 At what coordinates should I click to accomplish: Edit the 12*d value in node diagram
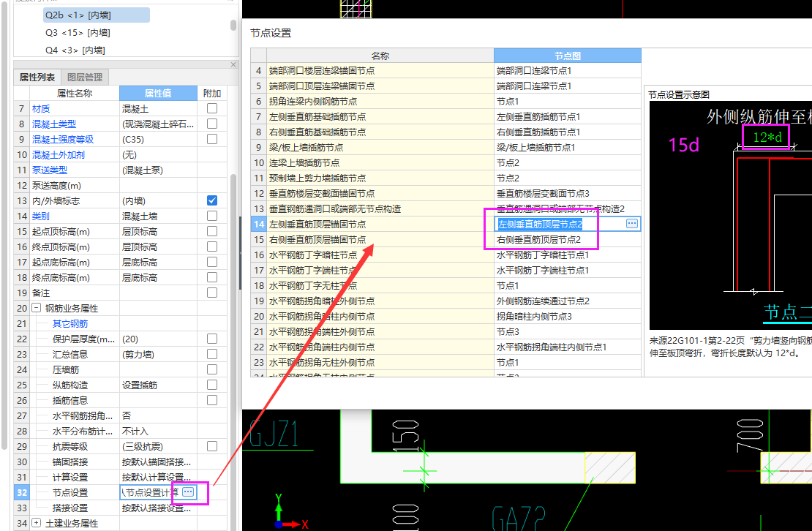(767, 138)
